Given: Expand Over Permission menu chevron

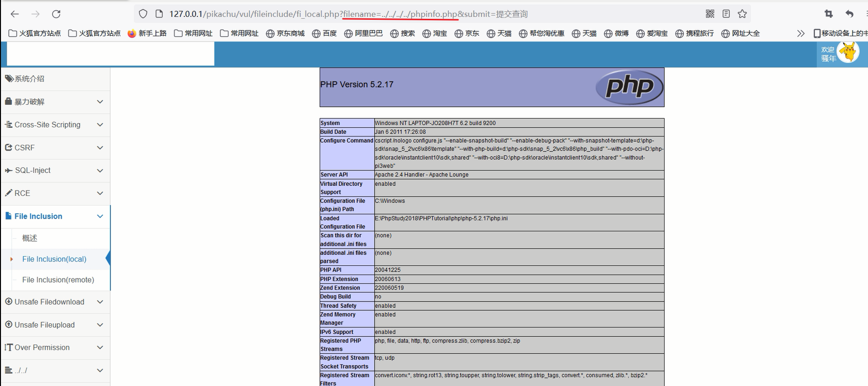Looking at the screenshot, I should click(x=100, y=347).
